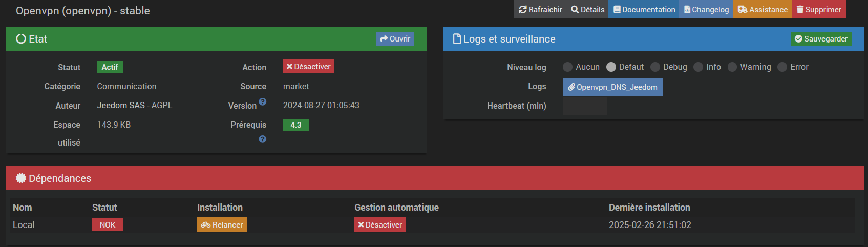
Task: Click the author Jeedom SAS - AGPL
Action: (x=135, y=105)
